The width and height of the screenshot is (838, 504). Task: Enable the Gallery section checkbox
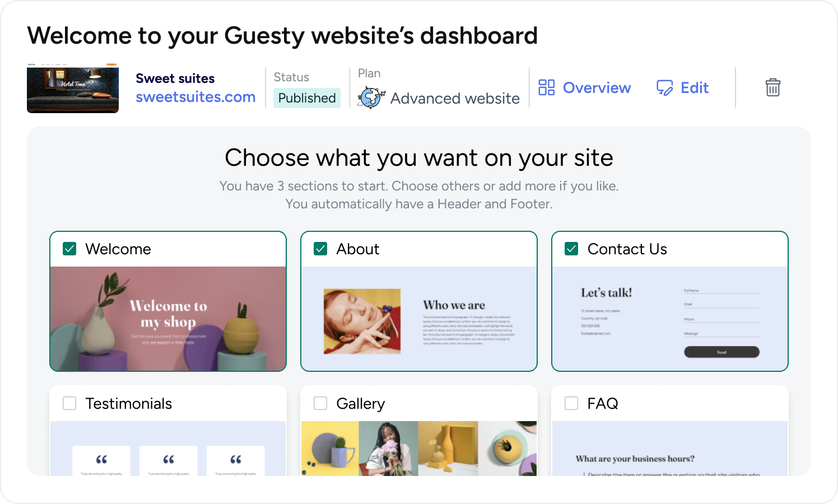point(320,403)
